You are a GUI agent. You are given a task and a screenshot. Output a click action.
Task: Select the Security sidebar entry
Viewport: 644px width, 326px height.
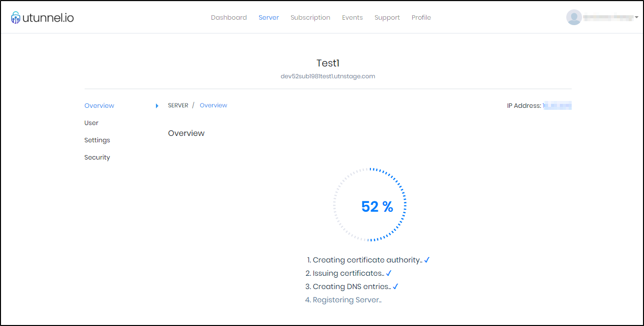tap(97, 157)
